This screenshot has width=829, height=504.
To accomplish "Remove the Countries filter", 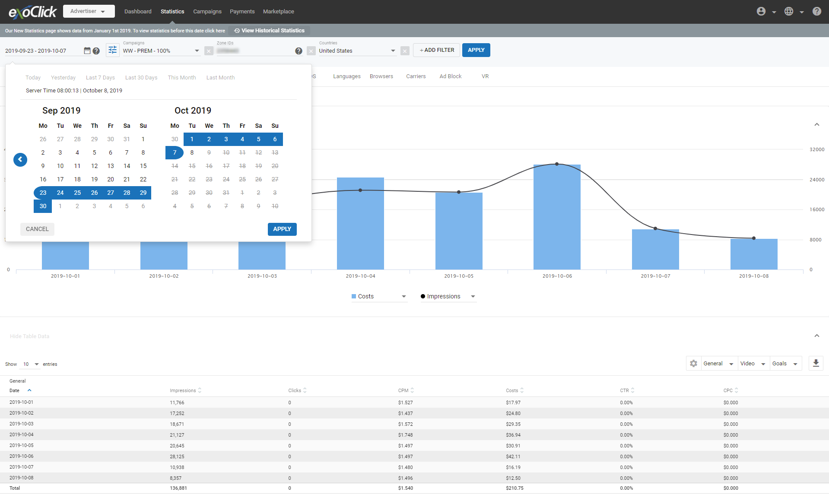I will (x=405, y=51).
